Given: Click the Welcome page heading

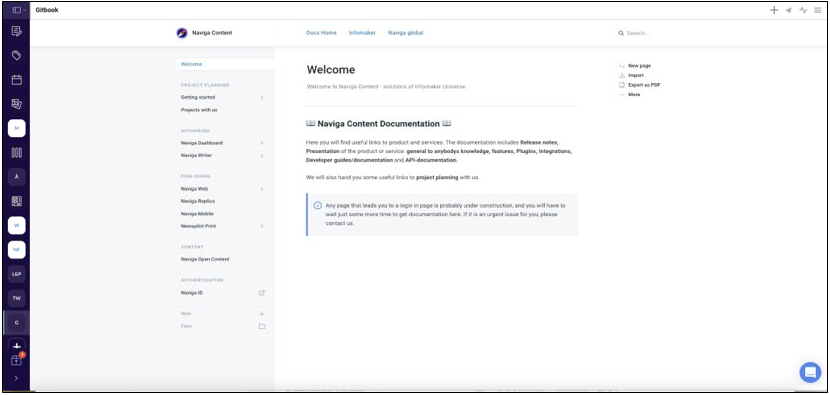Looking at the screenshot, I should [x=331, y=70].
